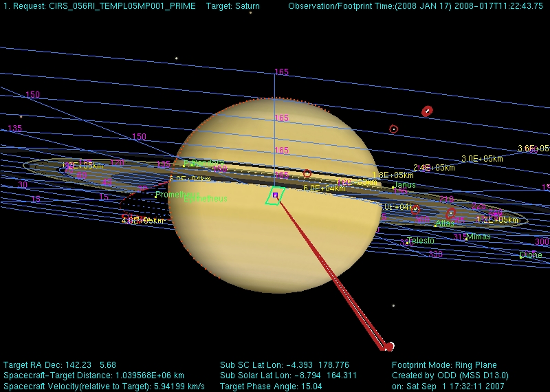550x392 pixels.
Task: Select the Janus moon marker
Action: click(393, 187)
